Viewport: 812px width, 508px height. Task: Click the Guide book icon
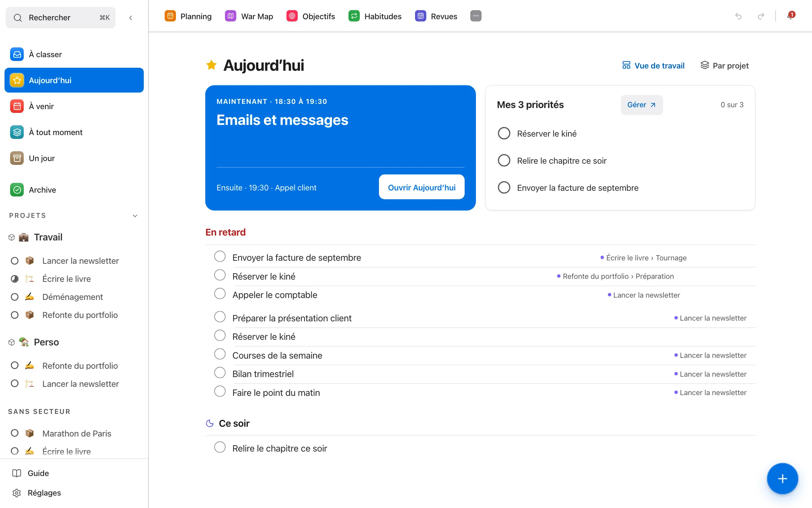click(17, 473)
